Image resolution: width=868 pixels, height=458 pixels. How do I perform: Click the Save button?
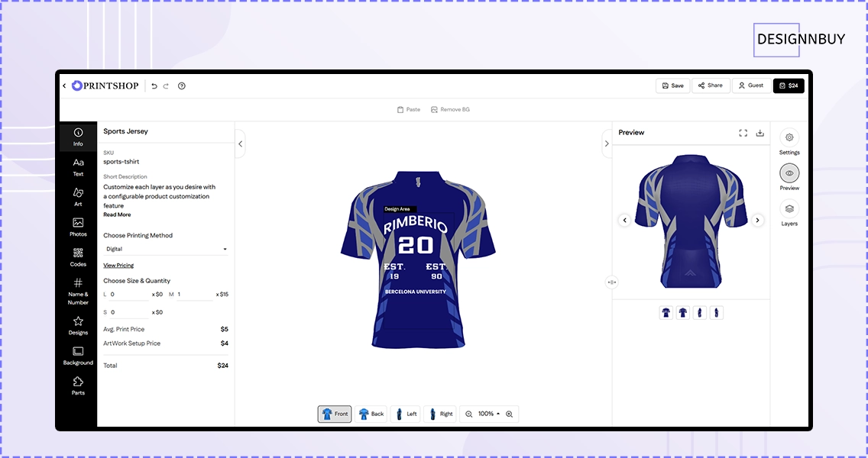(x=672, y=85)
